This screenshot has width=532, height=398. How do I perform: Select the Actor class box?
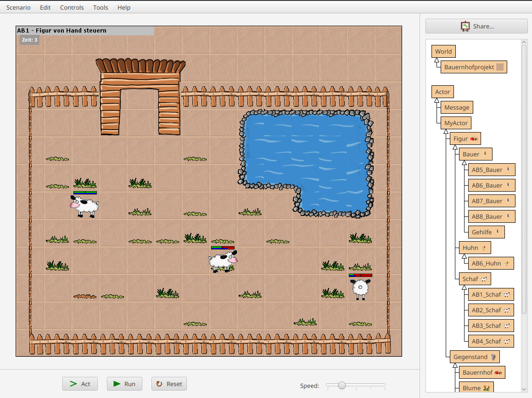coord(442,92)
